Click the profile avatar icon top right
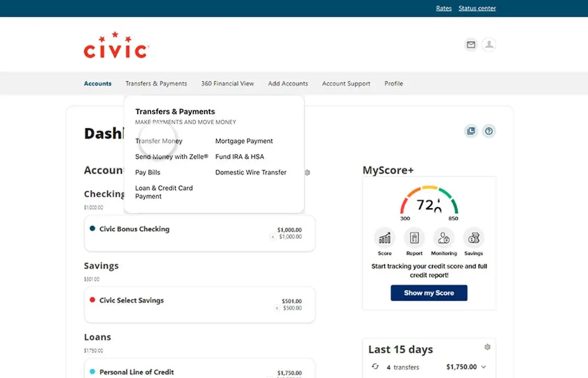The image size is (588, 378). pyautogui.click(x=489, y=45)
